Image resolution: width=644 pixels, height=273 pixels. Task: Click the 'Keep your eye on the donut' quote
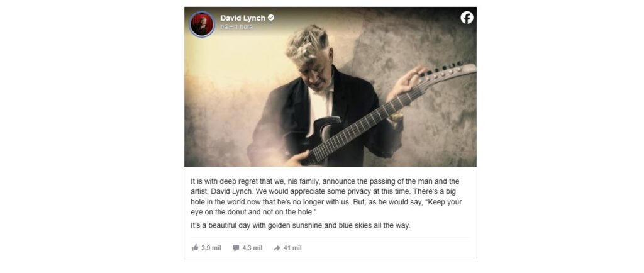pos(326,208)
